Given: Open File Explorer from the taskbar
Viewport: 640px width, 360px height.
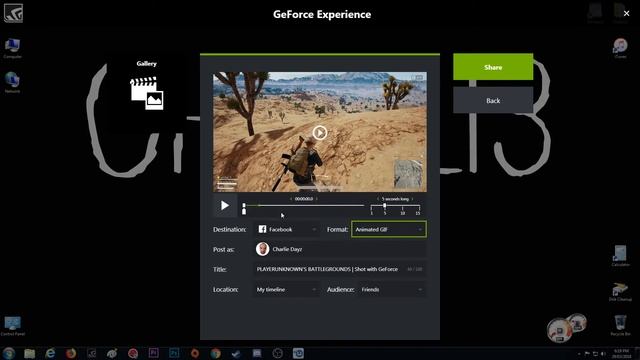Looking at the screenshot, I should tap(29, 353).
